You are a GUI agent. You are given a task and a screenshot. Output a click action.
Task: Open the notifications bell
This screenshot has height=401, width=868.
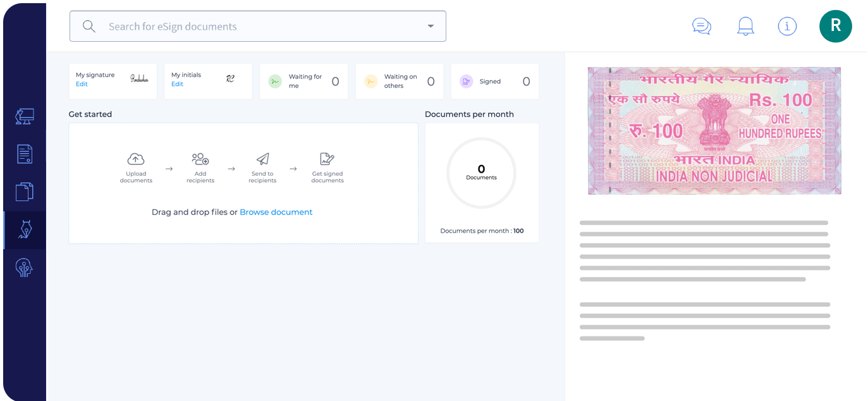tap(745, 26)
